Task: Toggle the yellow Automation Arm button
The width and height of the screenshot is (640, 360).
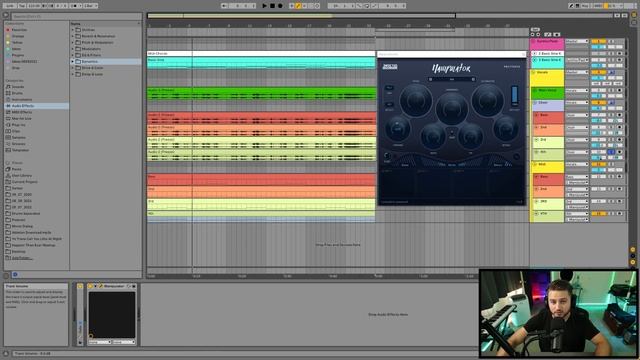Action: click(298, 6)
